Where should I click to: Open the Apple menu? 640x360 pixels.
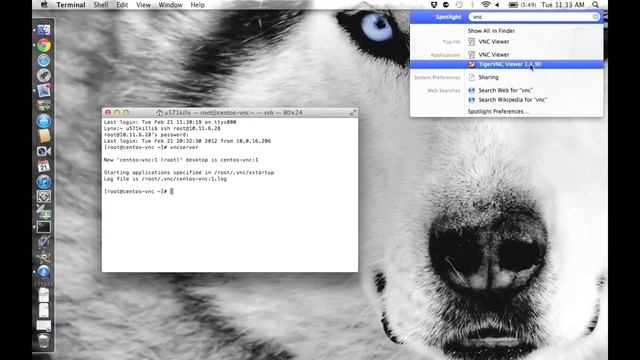(x=44, y=5)
